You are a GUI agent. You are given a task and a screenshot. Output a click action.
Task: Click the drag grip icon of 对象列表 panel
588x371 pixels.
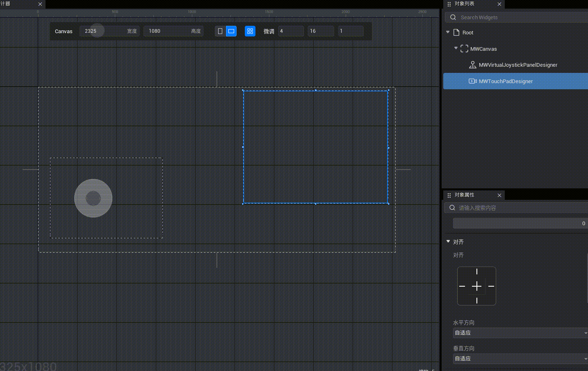coord(449,4)
